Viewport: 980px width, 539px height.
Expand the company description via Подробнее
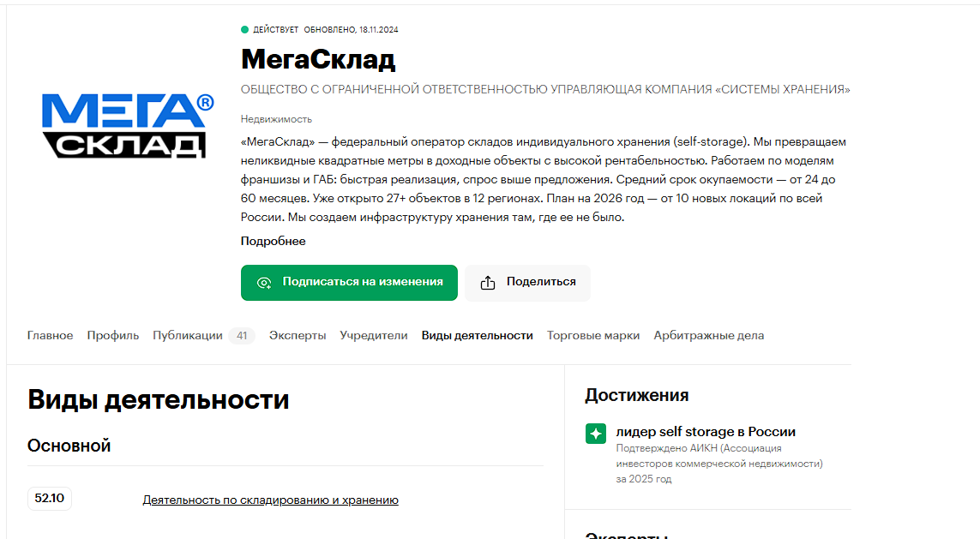(x=273, y=241)
